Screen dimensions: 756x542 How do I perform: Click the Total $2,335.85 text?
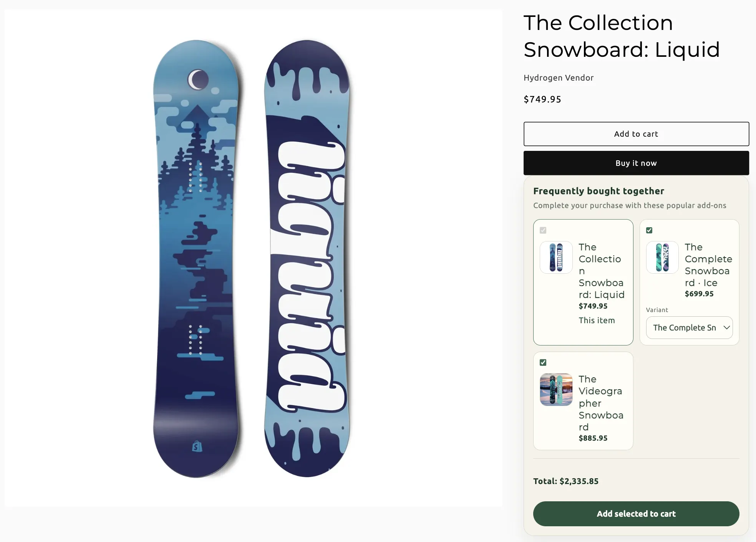click(566, 481)
